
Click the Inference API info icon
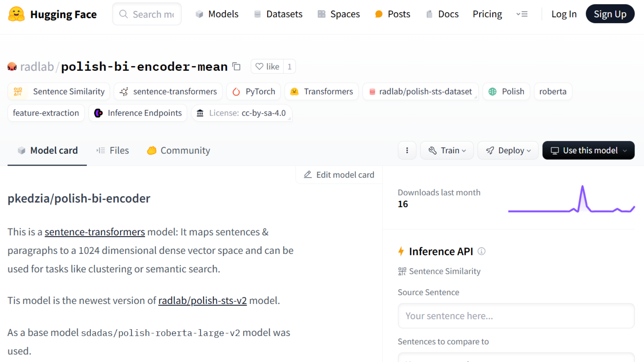coord(481,251)
